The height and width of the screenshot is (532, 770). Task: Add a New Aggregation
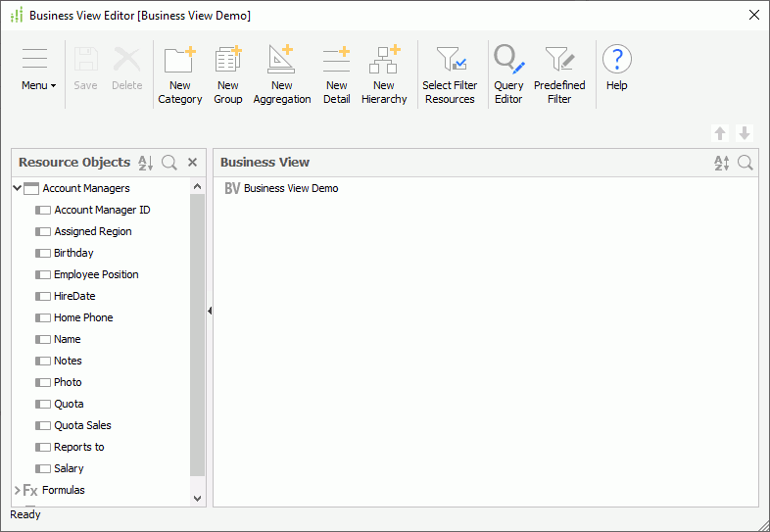[x=282, y=75]
